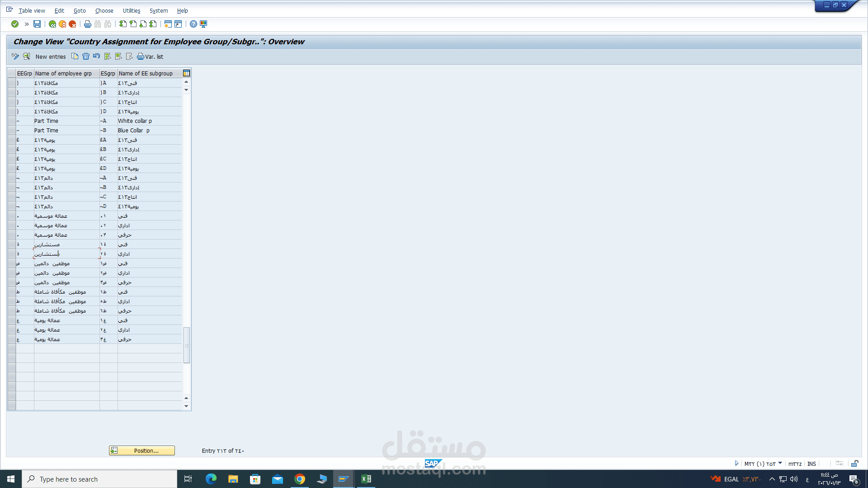Open table column settings icon

[x=186, y=73]
